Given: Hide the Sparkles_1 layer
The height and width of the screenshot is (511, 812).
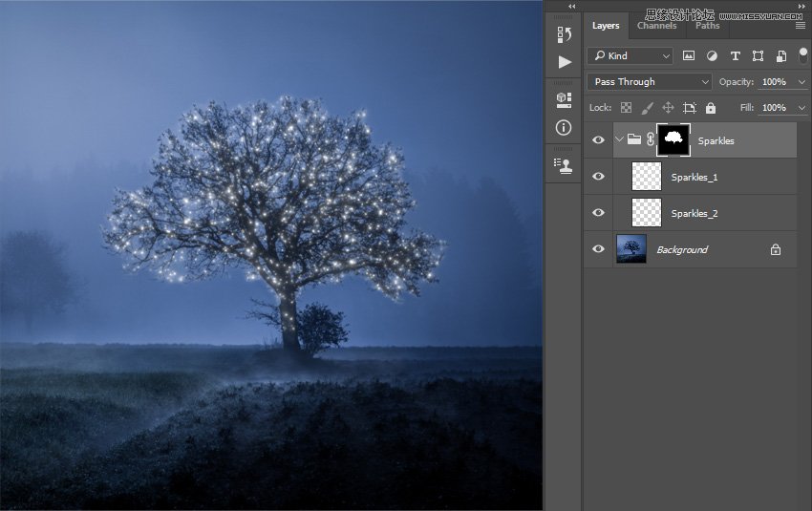Looking at the screenshot, I should coord(598,177).
